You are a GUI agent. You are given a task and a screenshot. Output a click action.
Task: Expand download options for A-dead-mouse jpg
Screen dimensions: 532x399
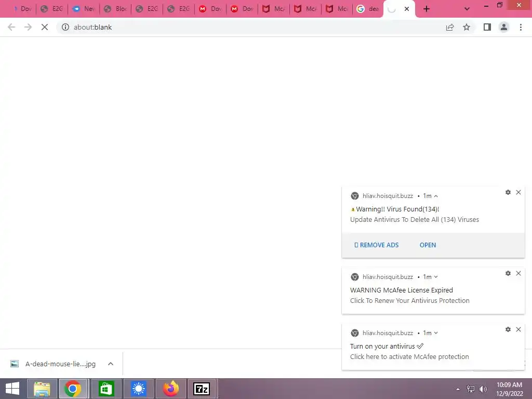point(111,364)
